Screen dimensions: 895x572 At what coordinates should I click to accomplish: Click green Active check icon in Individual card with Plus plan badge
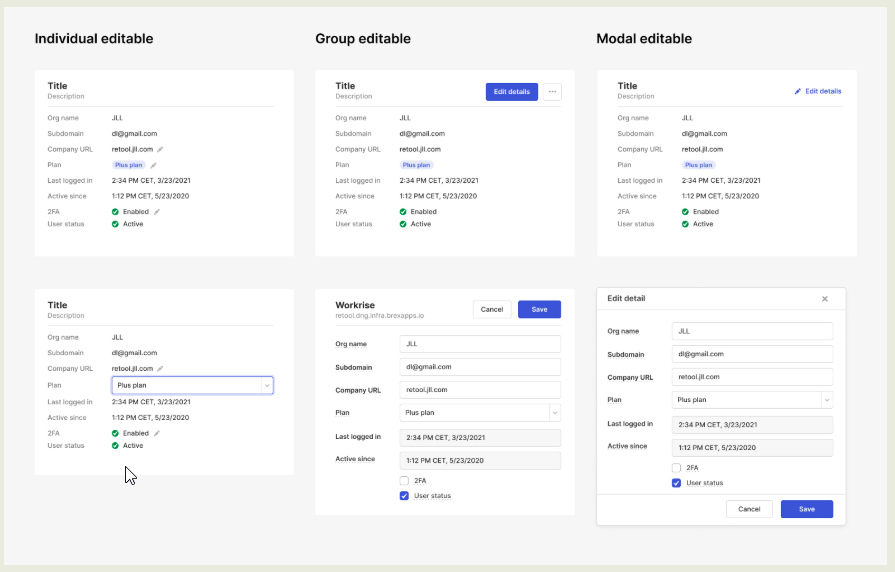click(x=115, y=224)
